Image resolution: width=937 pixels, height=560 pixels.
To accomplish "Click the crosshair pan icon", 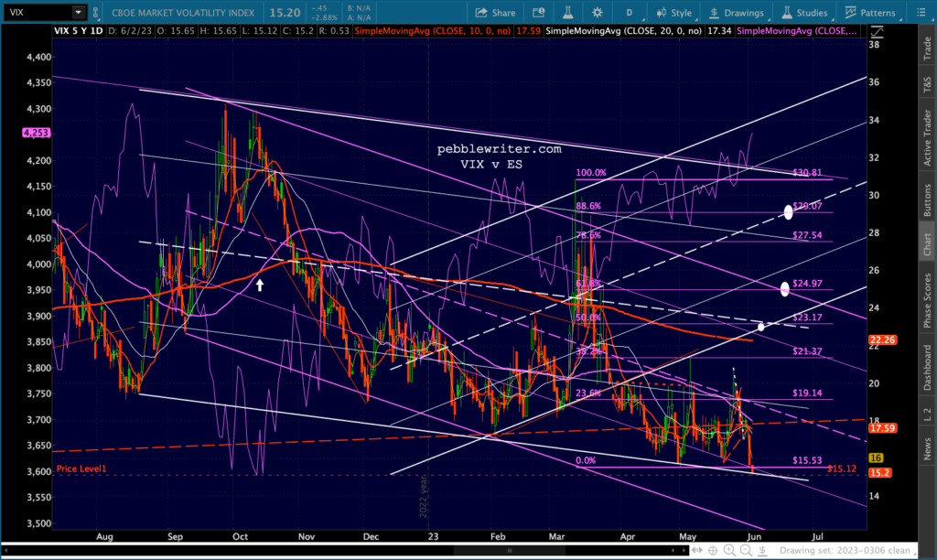I will click(x=713, y=551).
